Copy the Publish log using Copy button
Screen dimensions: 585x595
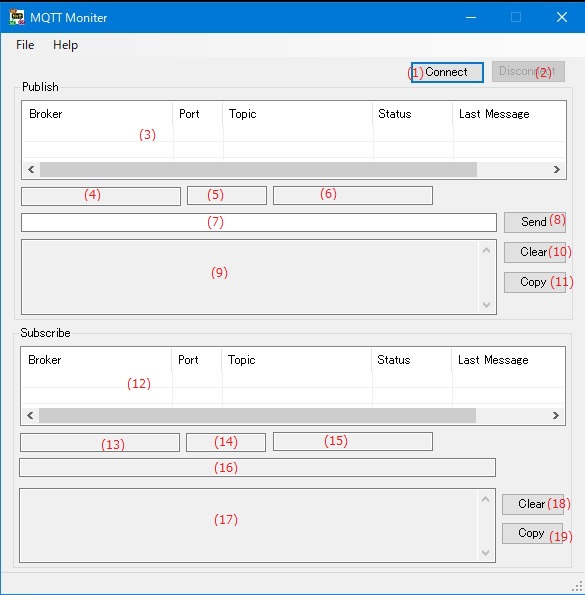[x=535, y=282]
